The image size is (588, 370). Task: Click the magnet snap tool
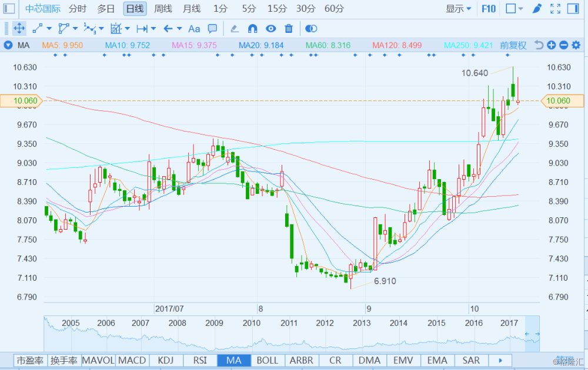[252, 29]
